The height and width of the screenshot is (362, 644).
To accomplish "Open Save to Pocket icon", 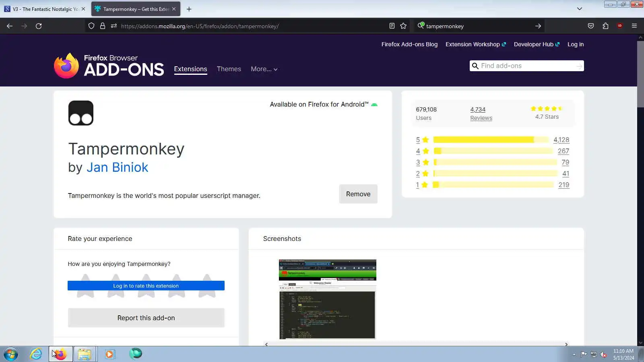I will pyautogui.click(x=591, y=26).
